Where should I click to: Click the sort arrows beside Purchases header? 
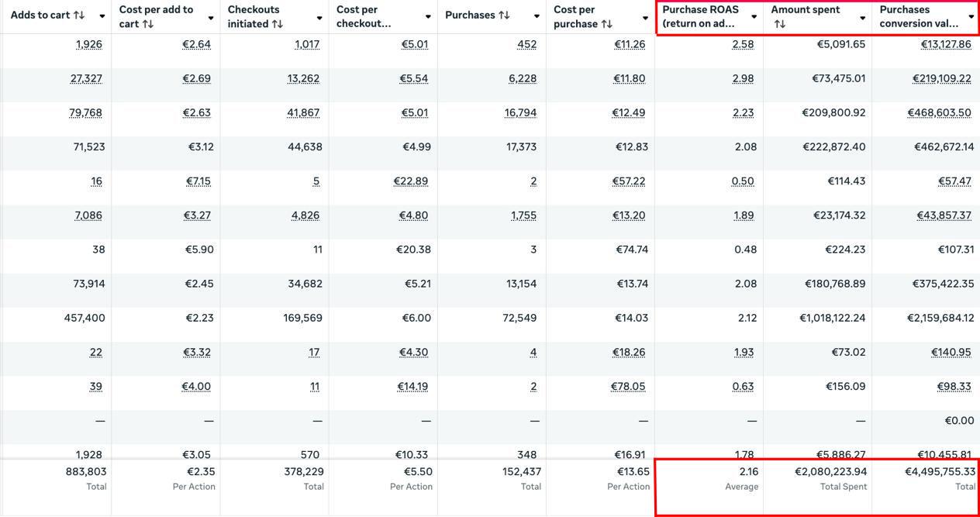coord(504,16)
